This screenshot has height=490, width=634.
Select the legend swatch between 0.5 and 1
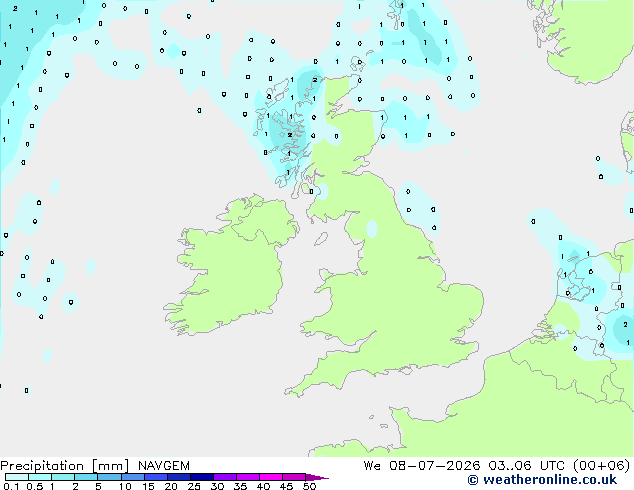(x=40, y=477)
